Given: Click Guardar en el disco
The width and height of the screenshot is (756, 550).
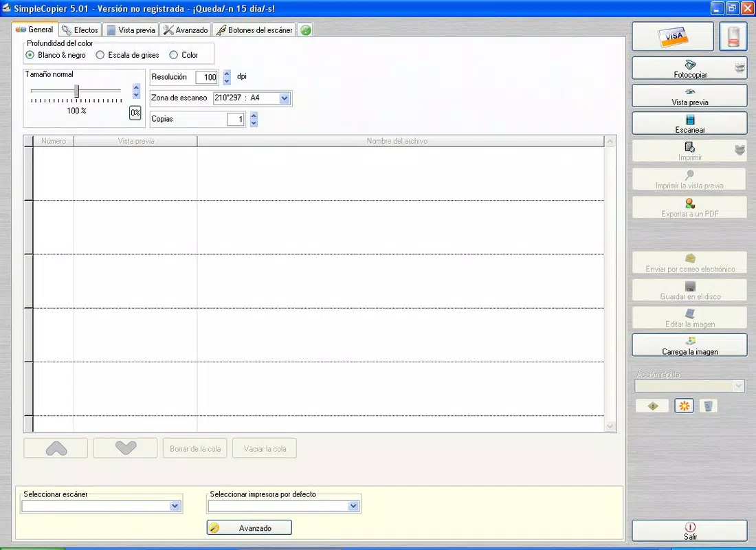Looking at the screenshot, I should coord(689,290).
